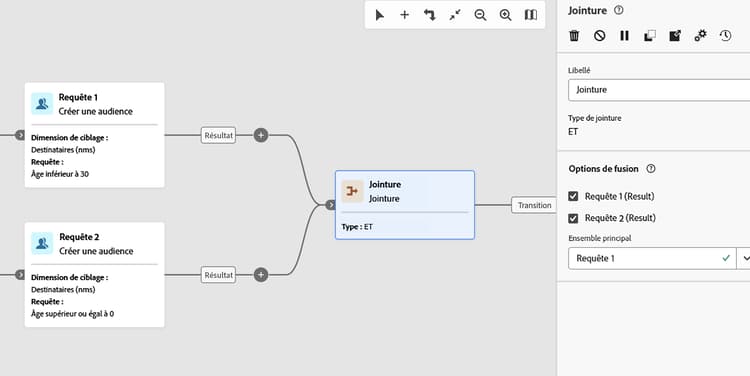This screenshot has width=750, height=376.
Task: Click the inbound arrow on Requête 1
Action: (x=20, y=135)
